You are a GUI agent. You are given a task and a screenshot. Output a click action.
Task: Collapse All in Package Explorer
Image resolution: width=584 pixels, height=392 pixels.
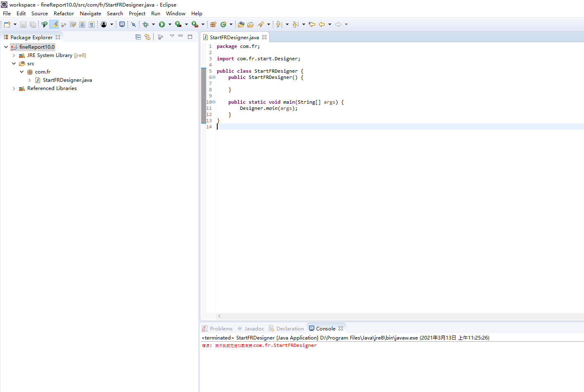138,37
